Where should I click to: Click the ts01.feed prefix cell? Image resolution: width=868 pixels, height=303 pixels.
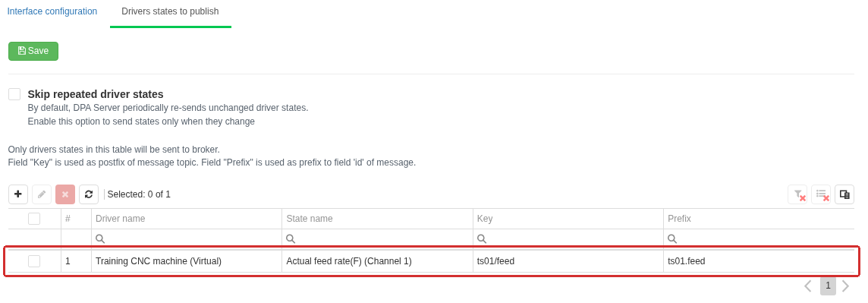(759, 261)
